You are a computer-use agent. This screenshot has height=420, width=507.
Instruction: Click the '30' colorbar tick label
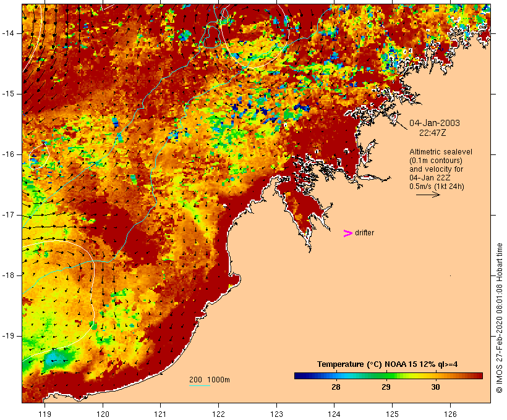[435, 387]
